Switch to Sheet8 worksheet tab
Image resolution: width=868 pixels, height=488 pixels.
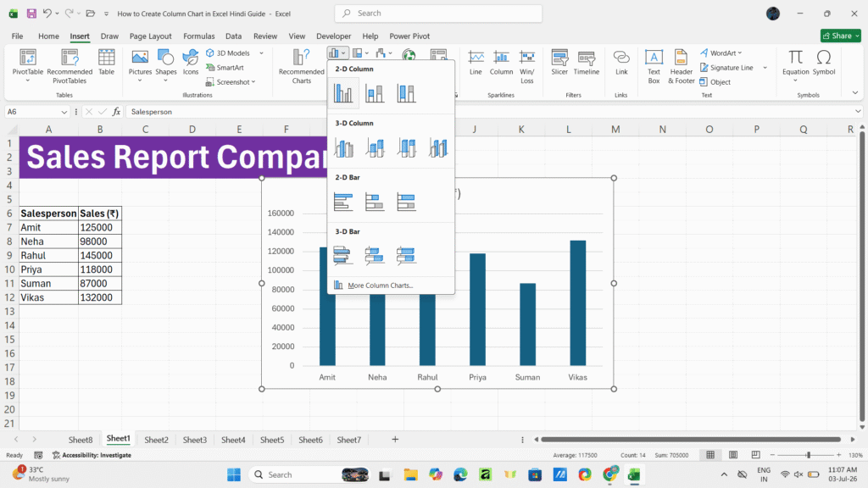coord(81,440)
